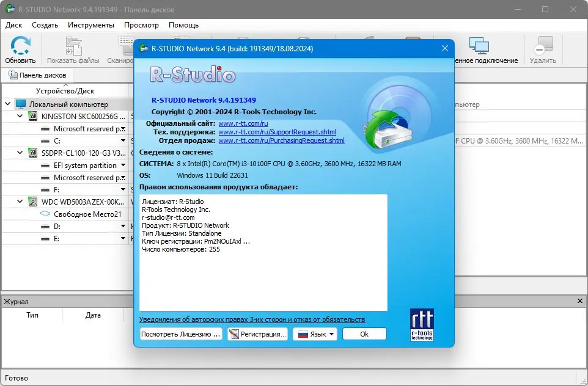Open the dropdown arrow for F: partition
This screenshot has height=386, width=588.
[123, 190]
